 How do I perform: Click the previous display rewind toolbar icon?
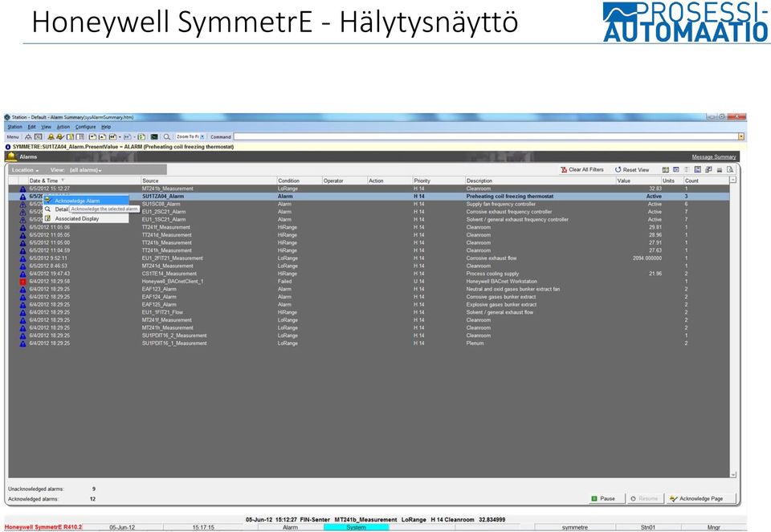click(112, 136)
